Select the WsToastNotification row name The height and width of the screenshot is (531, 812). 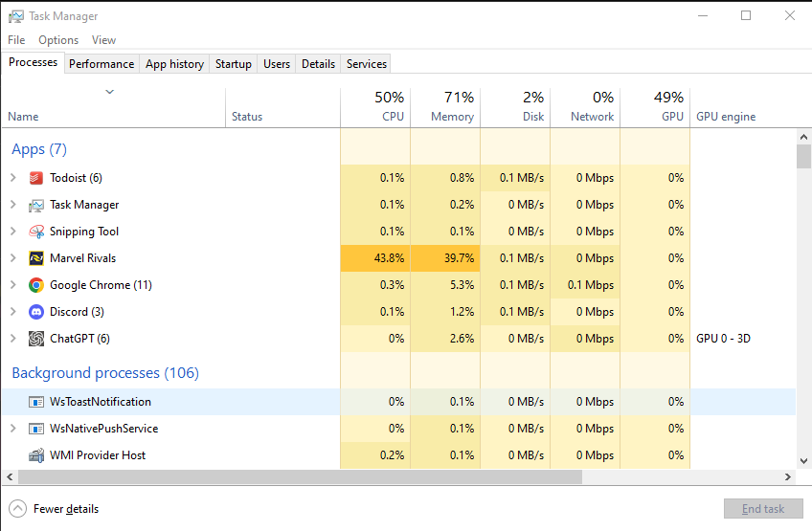click(101, 402)
